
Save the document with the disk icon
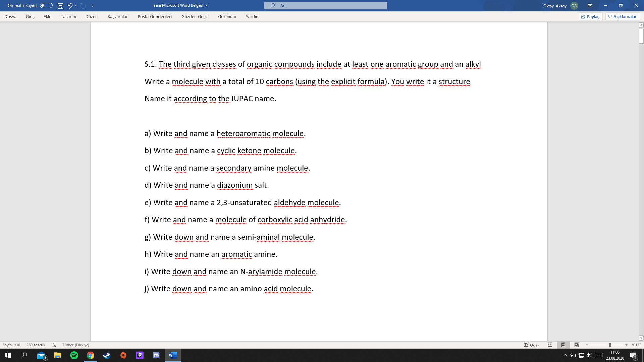60,6
